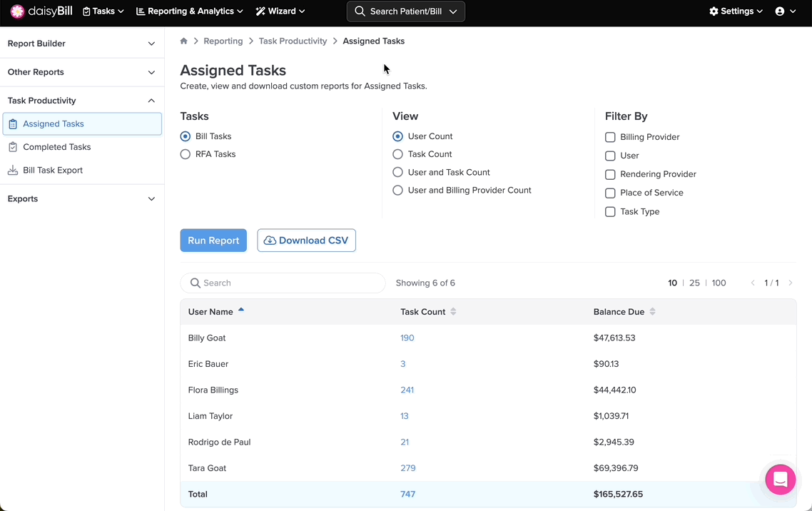Click the table Search input field
This screenshot has width=812, height=511.
point(289,283)
